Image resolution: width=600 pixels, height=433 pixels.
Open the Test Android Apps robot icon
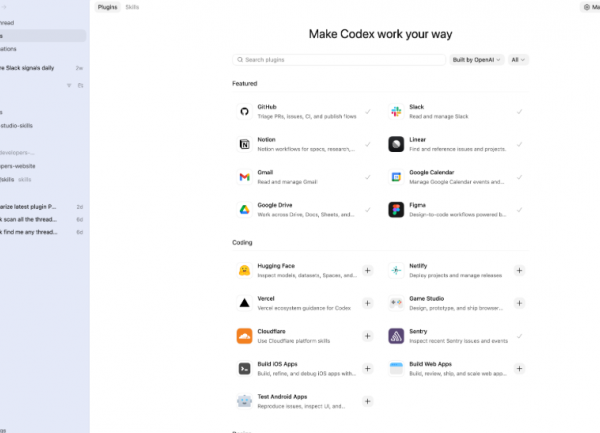click(244, 401)
